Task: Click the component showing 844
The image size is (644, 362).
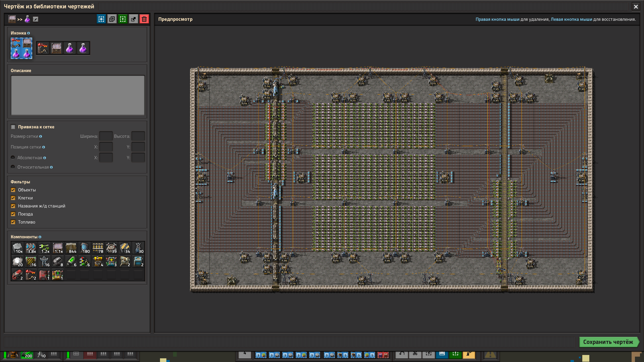Action: coord(71,248)
